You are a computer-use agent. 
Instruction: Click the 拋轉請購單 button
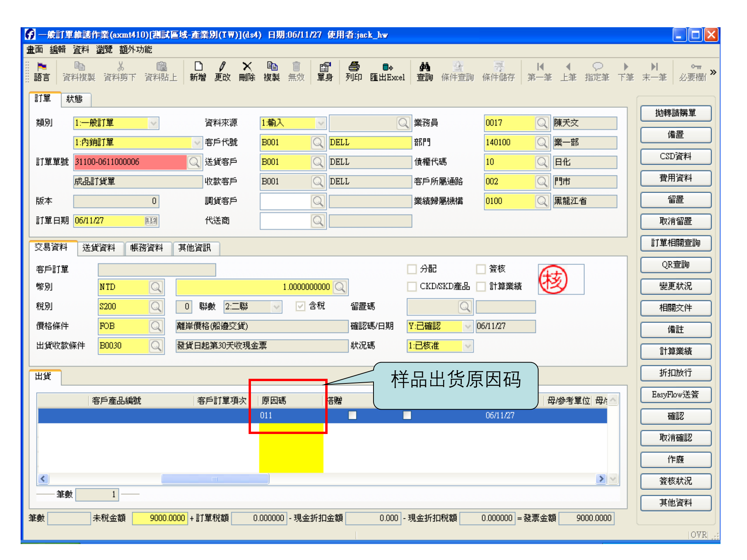676,113
